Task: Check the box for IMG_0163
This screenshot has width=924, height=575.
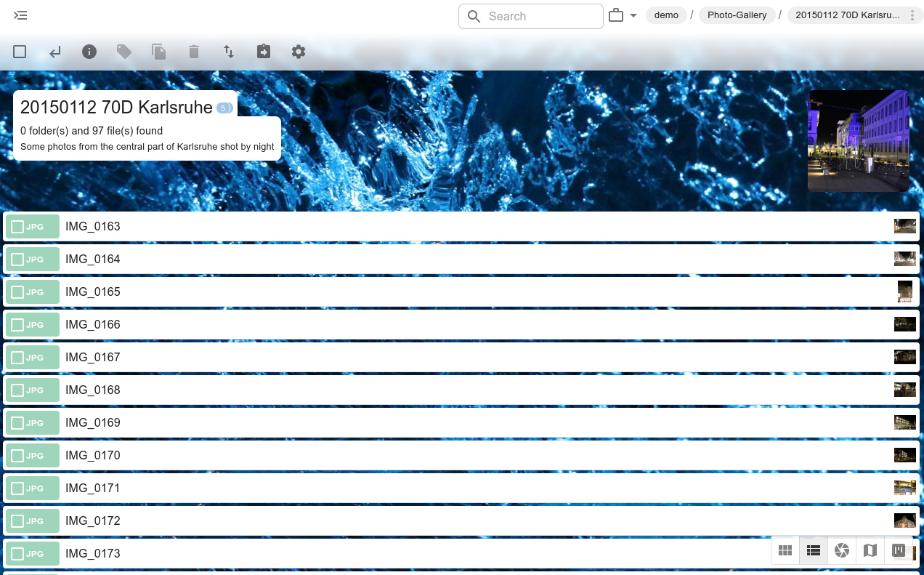Action: tap(18, 227)
